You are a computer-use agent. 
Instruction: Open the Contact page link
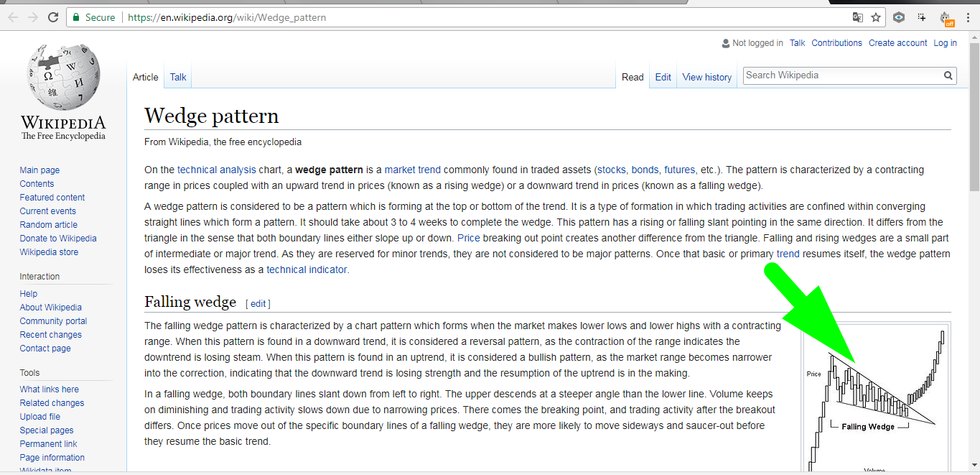(45, 349)
